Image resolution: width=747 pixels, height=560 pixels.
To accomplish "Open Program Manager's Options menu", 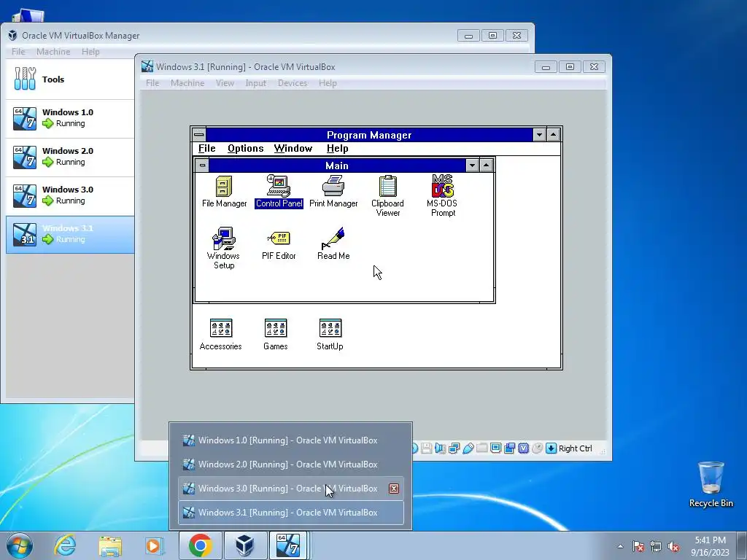I will (x=245, y=148).
